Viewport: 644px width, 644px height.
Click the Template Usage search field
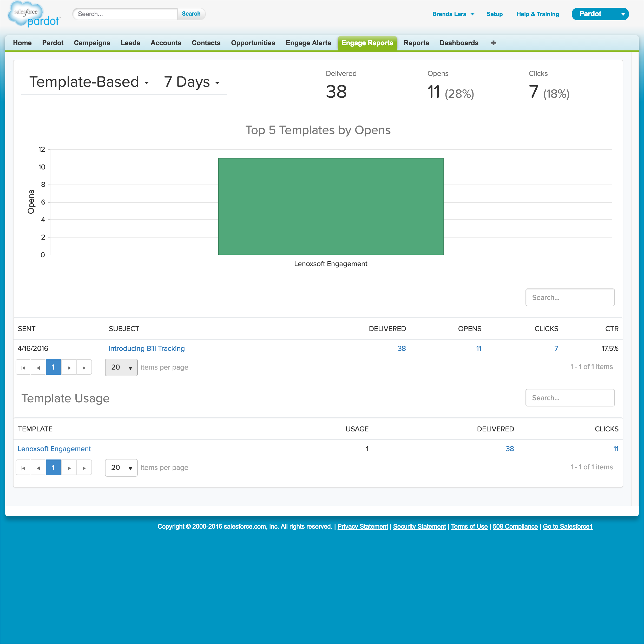(x=570, y=397)
